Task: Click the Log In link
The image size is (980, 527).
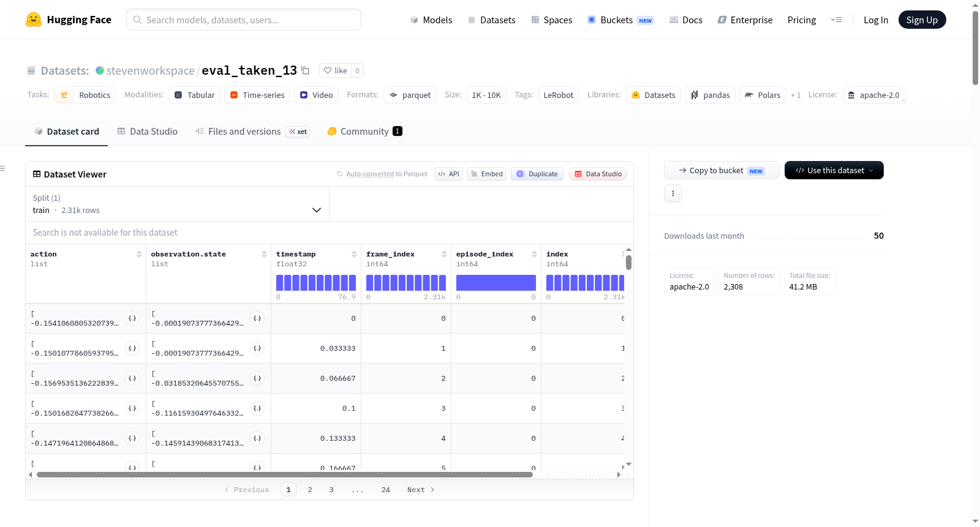Action: 876,20
